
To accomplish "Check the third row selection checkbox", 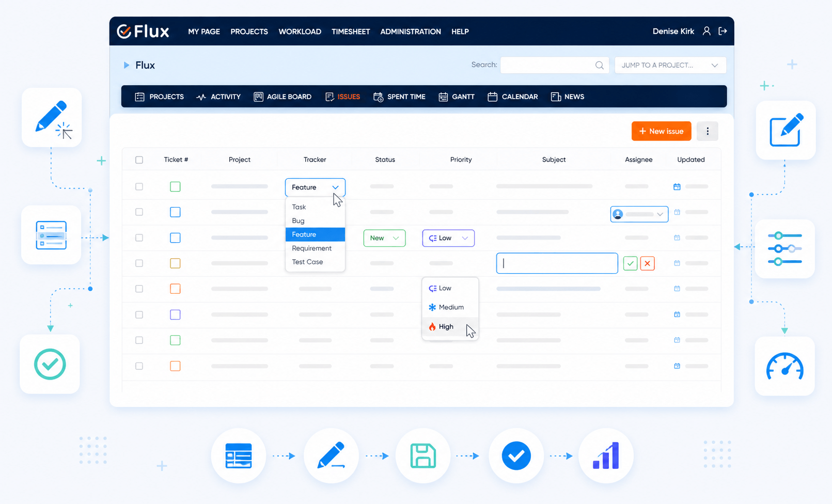I will coord(139,238).
